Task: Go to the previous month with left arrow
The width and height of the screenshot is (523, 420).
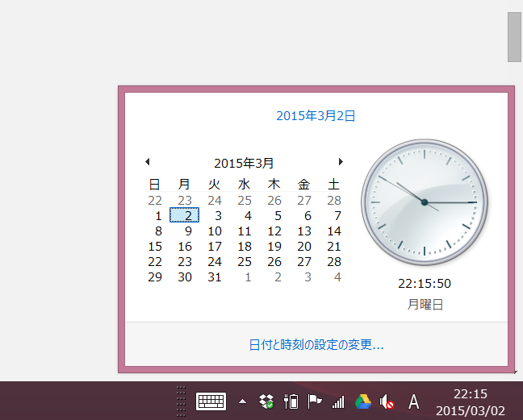Action: tap(148, 162)
